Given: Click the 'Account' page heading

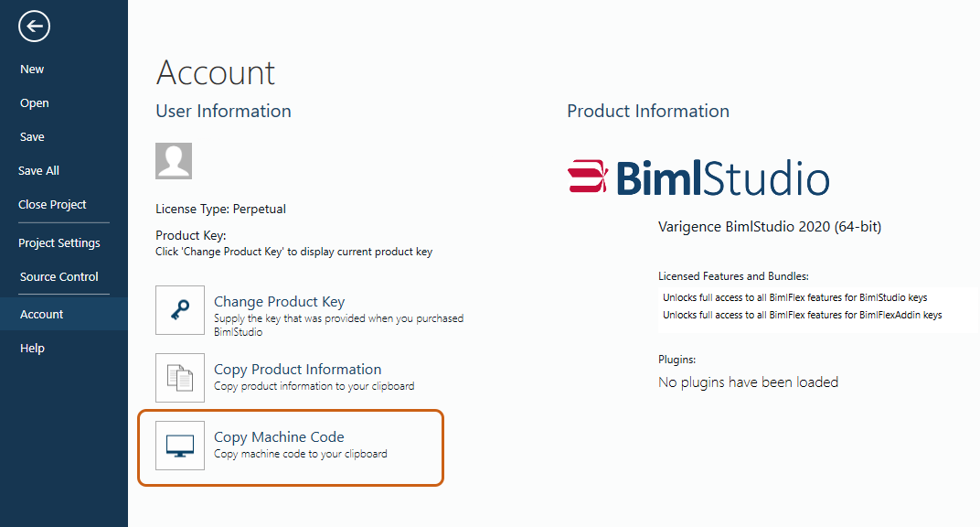Looking at the screenshot, I should click(215, 72).
